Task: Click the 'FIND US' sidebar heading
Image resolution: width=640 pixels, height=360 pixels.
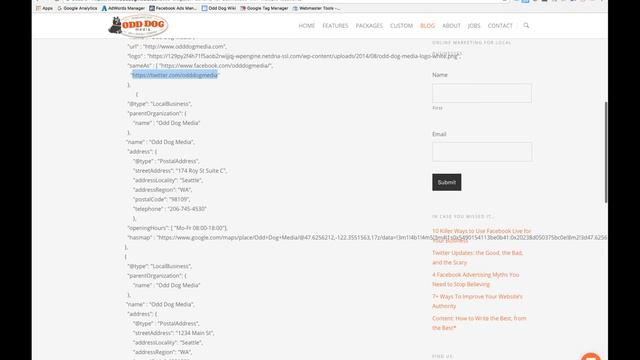Action: pyautogui.click(x=443, y=356)
